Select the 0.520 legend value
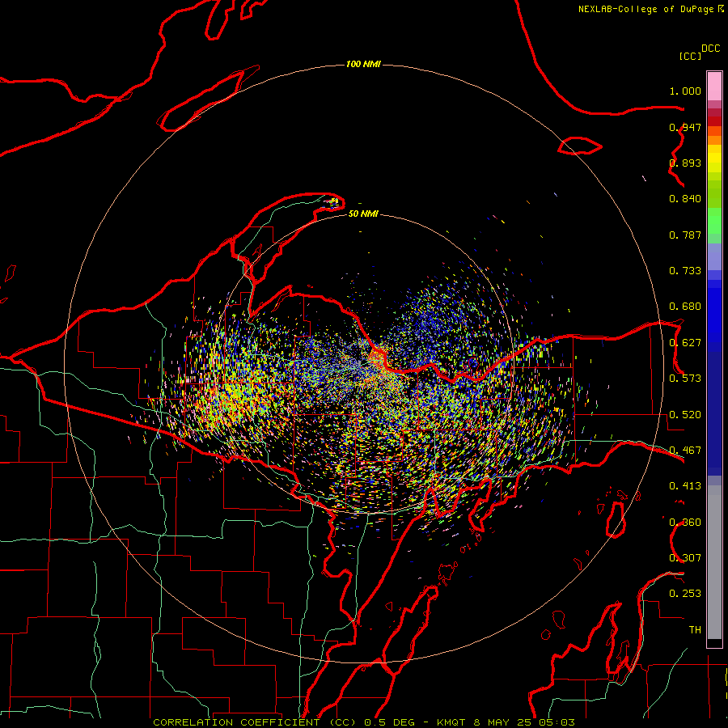Screen dimensions: 728x728 tap(685, 415)
